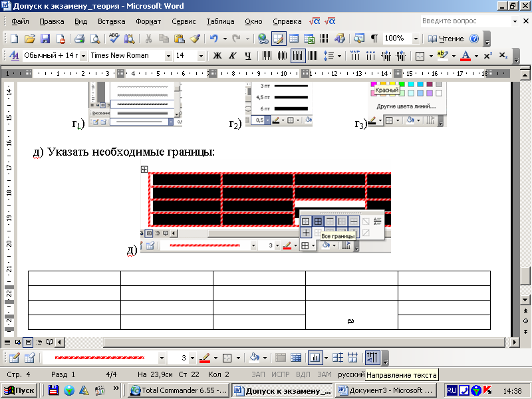The width and height of the screenshot is (532, 399).
Task: Expand font color arrow
Action: coord(476,56)
